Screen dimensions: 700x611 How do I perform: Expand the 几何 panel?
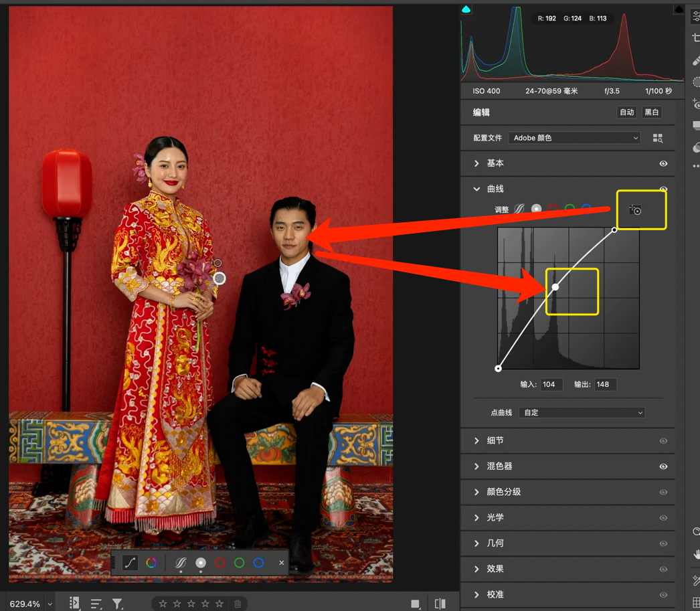(x=476, y=543)
